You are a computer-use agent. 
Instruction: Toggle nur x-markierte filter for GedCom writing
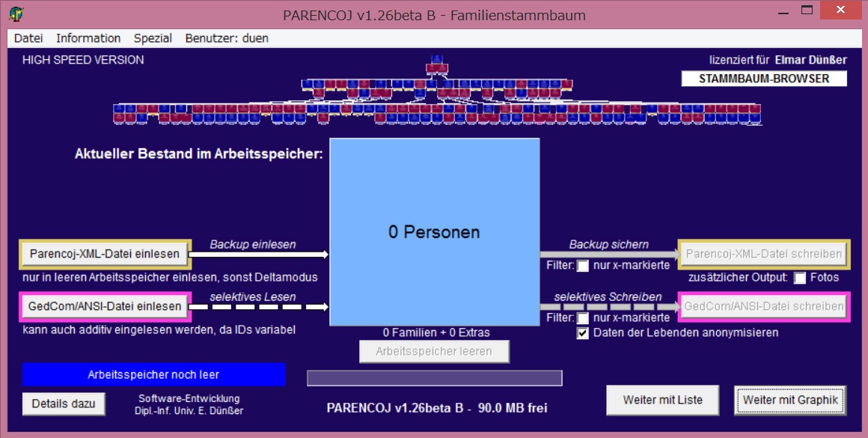click(x=583, y=318)
